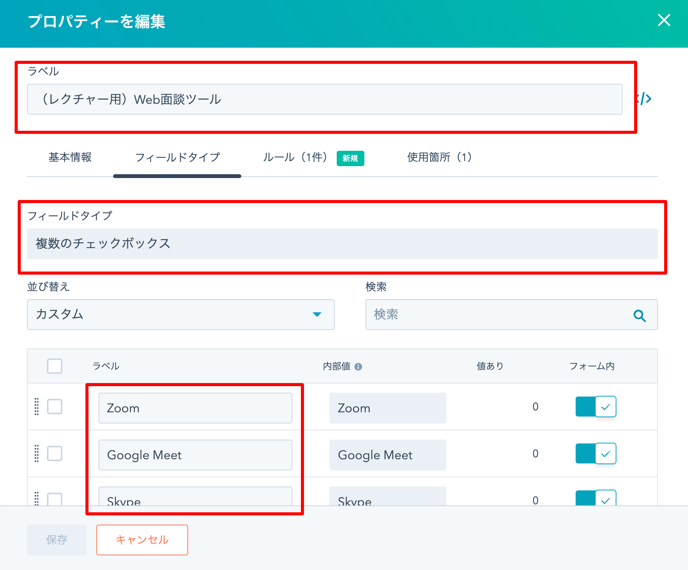Switch to the 基本情報 tab

[x=70, y=157]
